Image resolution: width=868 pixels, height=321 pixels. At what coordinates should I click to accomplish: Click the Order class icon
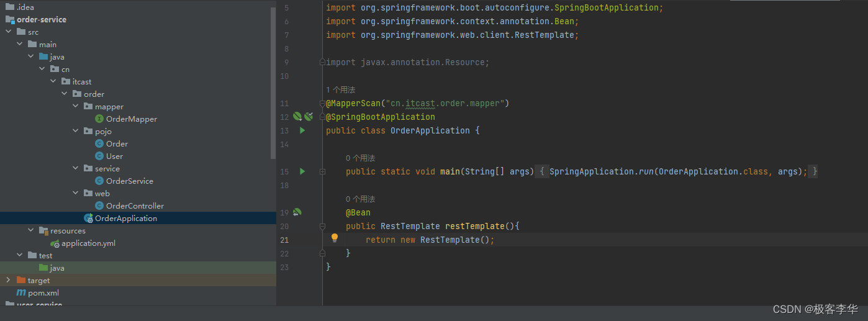[99, 143]
